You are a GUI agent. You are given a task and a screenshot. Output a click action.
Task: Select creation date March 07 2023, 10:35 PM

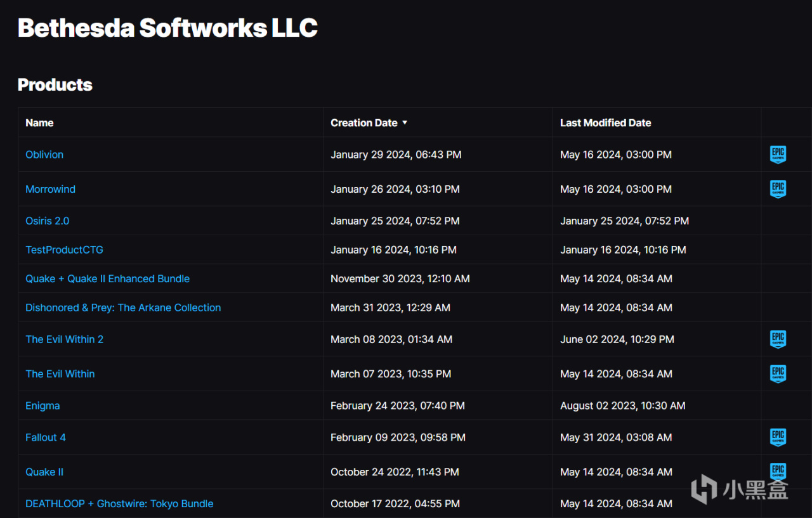tap(391, 374)
